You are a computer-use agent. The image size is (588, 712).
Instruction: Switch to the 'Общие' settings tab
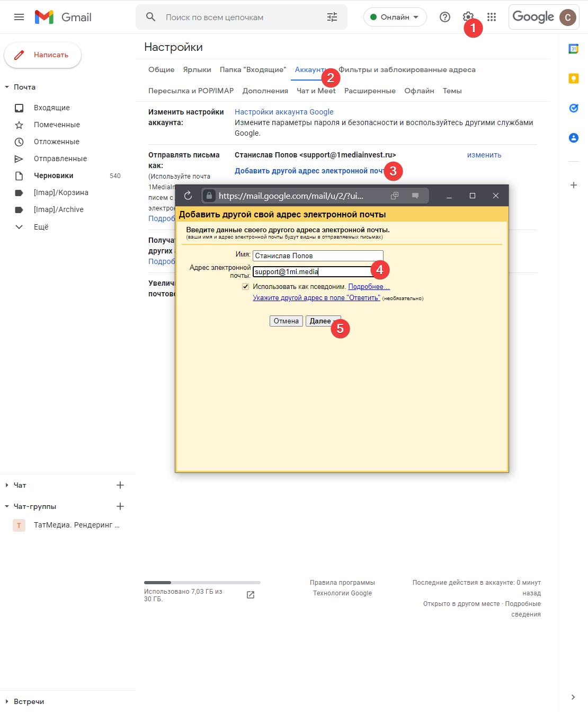coord(161,69)
